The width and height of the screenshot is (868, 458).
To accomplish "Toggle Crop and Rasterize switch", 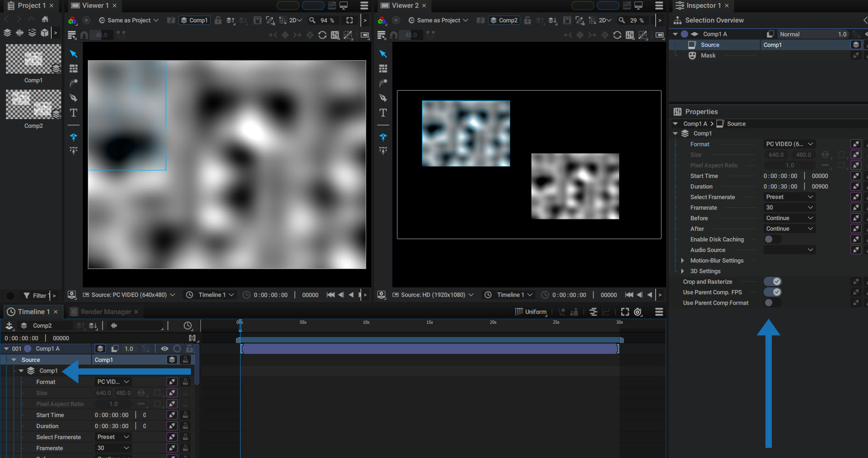I will coord(773,281).
